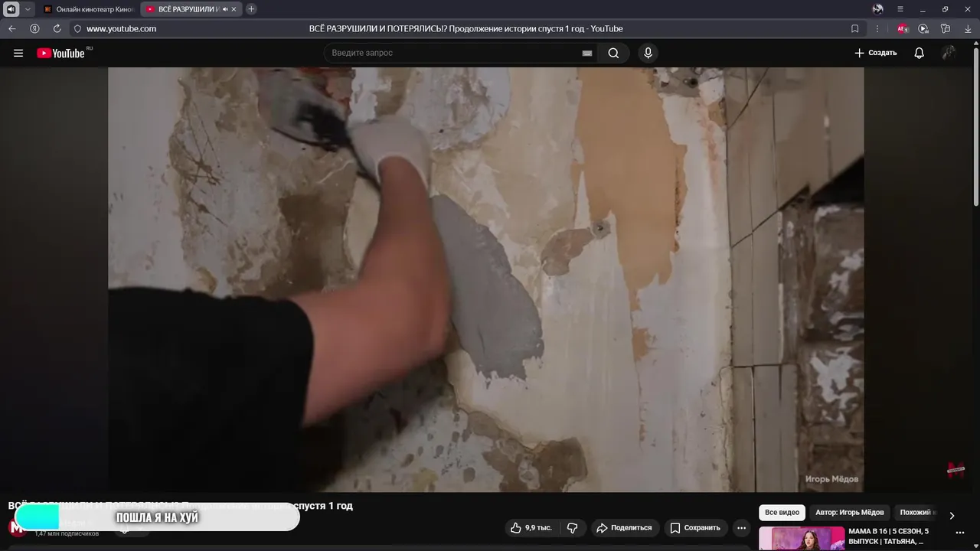Go back with the browser back arrow
980x551 pixels.
click(12, 28)
